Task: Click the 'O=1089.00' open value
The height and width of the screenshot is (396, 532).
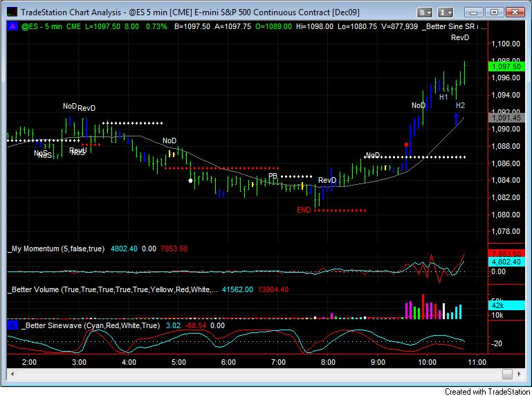Action: tap(273, 26)
